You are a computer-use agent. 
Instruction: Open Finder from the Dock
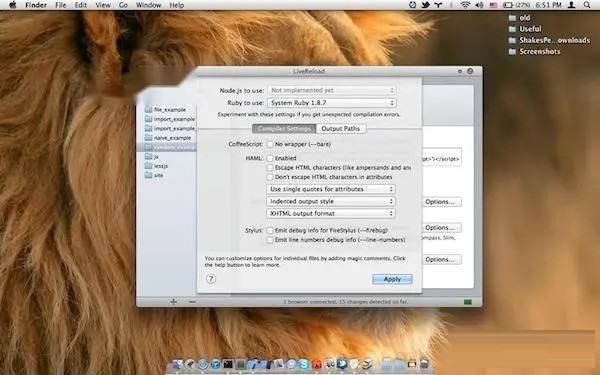[x=177, y=364]
